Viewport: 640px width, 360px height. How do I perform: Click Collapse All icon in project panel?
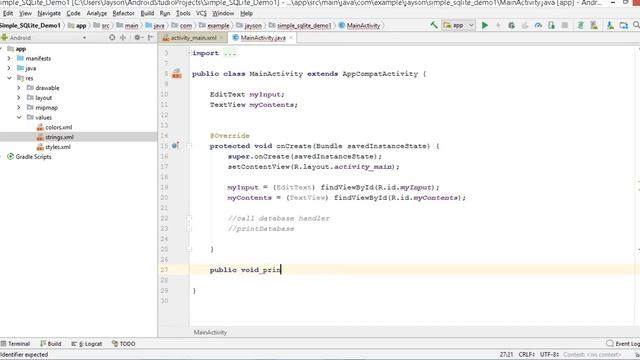(x=123, y=38)
